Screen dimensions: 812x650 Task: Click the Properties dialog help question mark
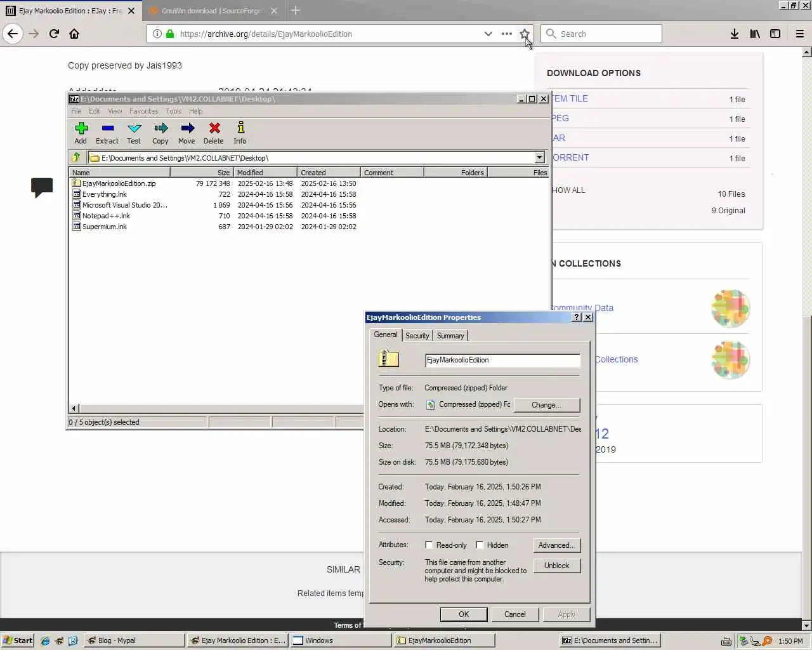(x=577, y=317)
